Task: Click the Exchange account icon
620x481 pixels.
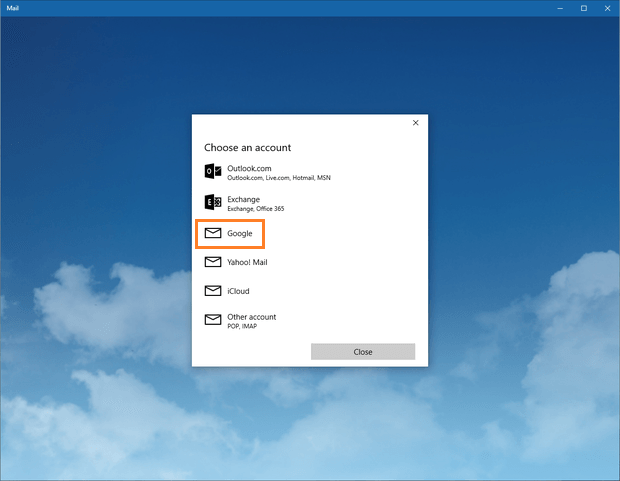Action: pos(213,202)
